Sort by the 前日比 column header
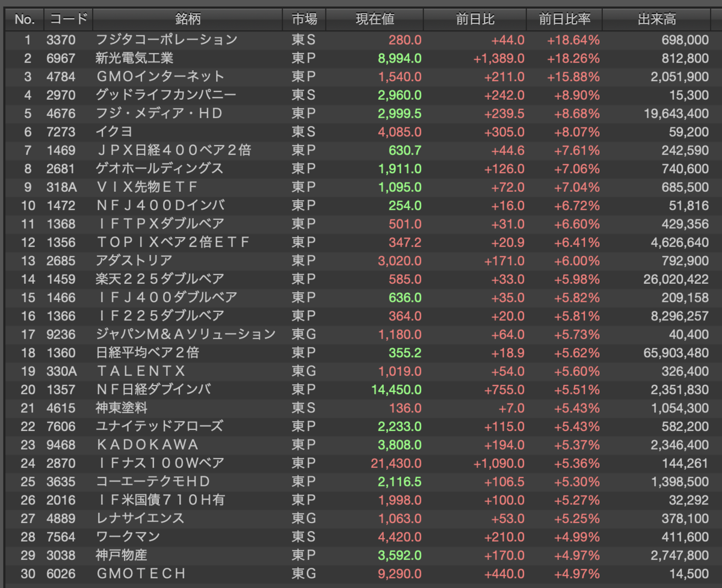Image resolution: width=722 pixels, height=588 pixels. point(475,19)
